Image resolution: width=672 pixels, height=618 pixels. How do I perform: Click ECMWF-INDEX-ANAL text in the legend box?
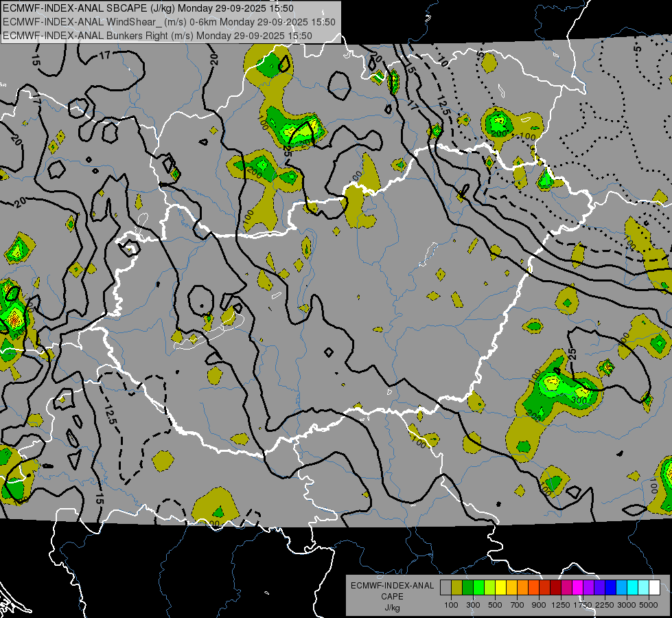[392, 586]
